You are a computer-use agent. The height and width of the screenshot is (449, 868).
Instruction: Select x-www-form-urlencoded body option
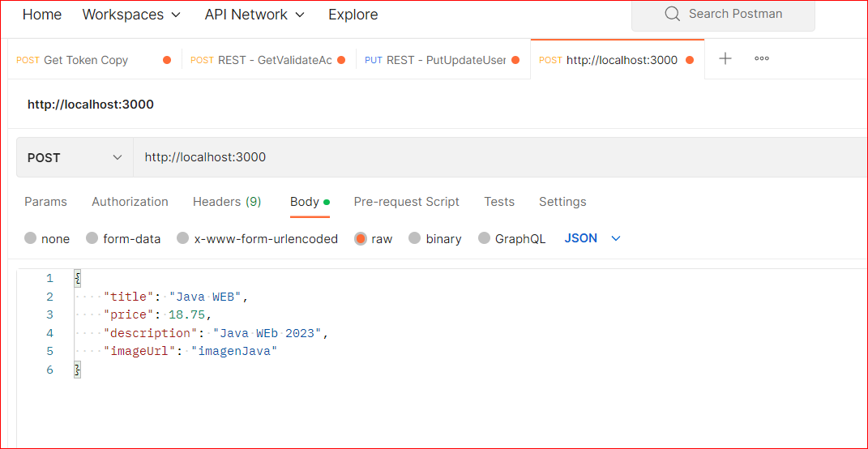click(x=258, y=238)
